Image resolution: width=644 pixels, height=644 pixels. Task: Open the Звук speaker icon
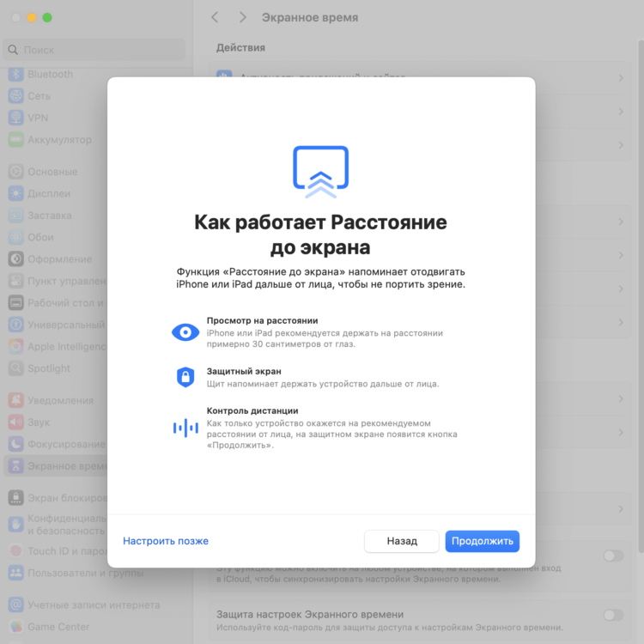click(x=16, y=422)
